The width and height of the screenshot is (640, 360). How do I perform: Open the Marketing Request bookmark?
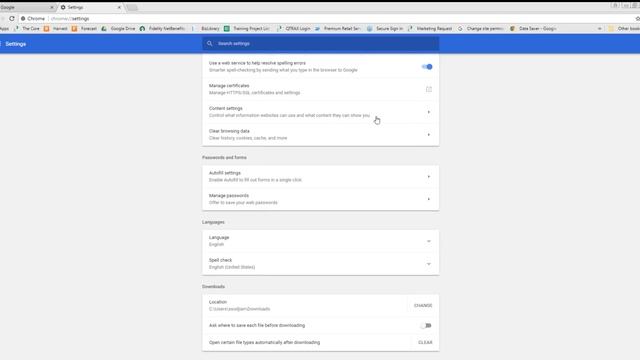tap(430, 29)
